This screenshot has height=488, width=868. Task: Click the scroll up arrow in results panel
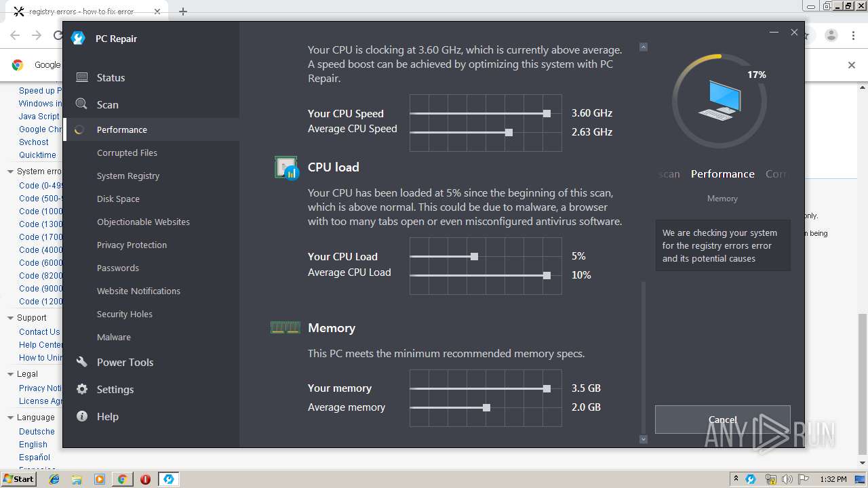tap(644, 47)
